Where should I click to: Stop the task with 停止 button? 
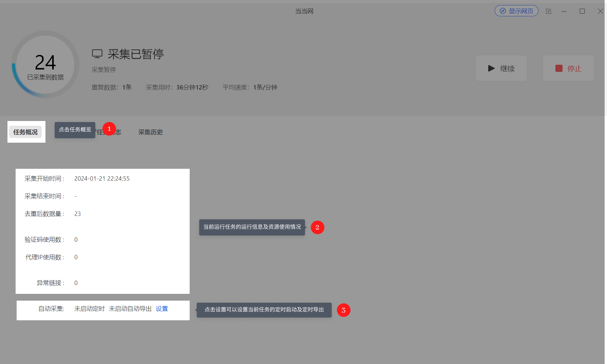568,68
